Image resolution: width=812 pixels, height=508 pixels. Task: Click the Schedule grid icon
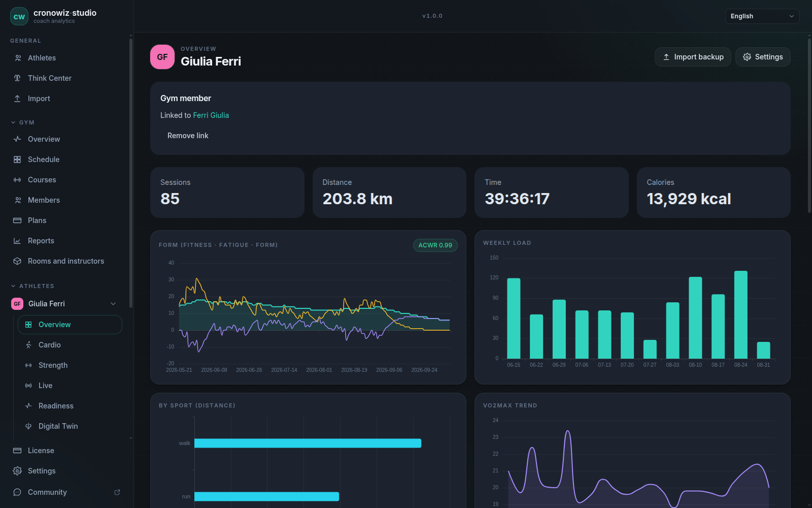tap(17, 160)
